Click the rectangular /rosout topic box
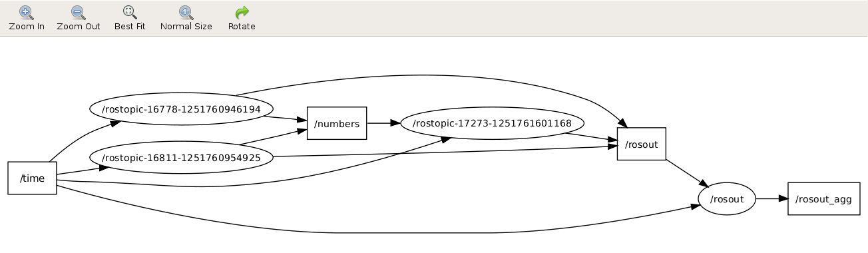The width and height of the screenshot is (868, 253). pos(642,144)
